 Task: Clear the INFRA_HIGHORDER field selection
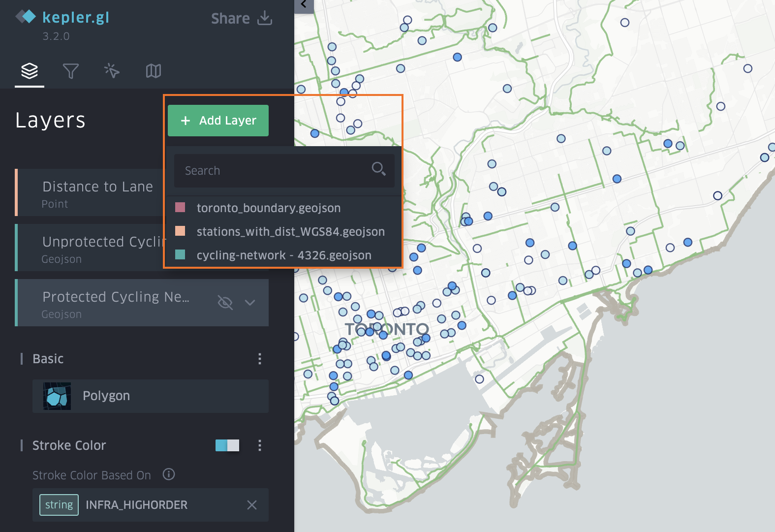(252, 505)
